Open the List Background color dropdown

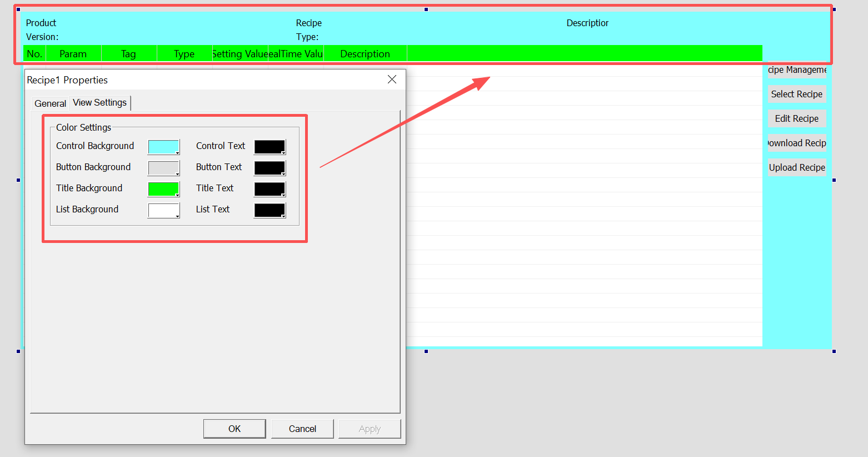[x=163, y=210]
